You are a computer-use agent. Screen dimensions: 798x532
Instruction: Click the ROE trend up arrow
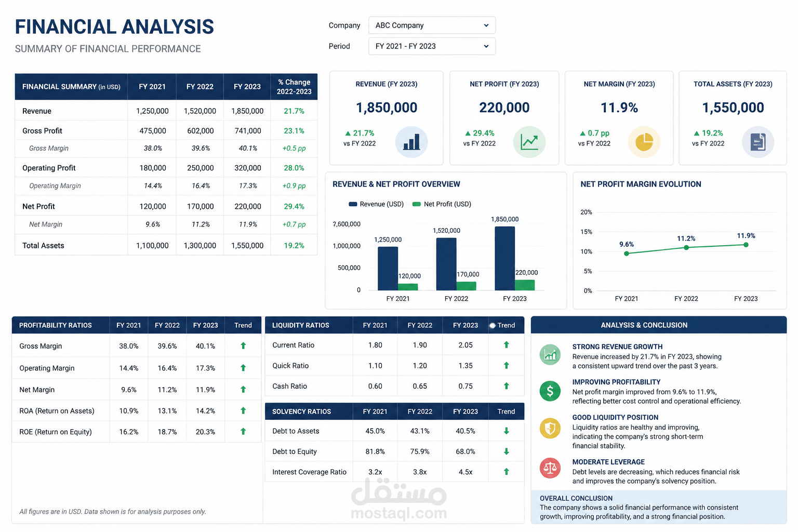click(243, 432)
